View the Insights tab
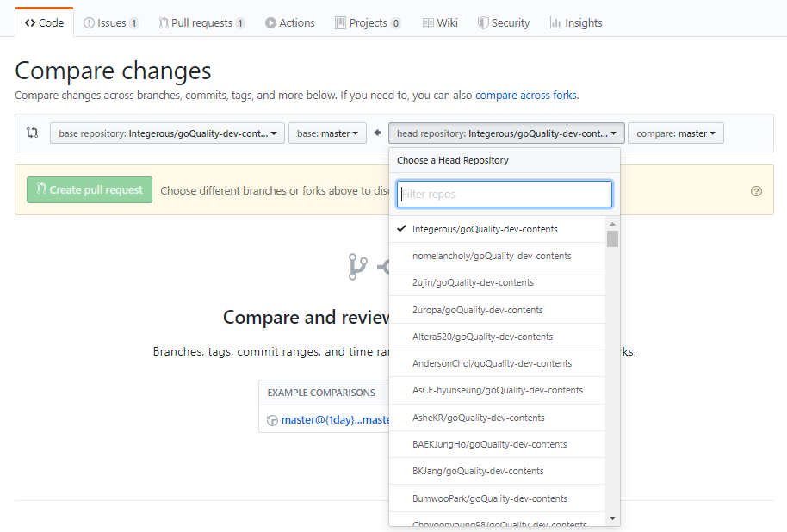This screenshot has height=532, width=787. pyautogui.click(x=576, y=22)
